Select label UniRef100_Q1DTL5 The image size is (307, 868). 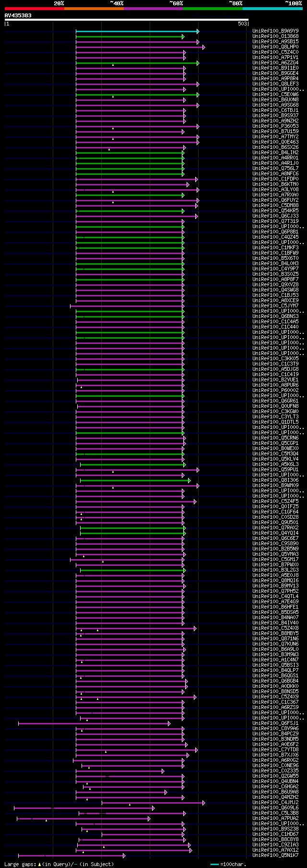click(x=275, y=422)
